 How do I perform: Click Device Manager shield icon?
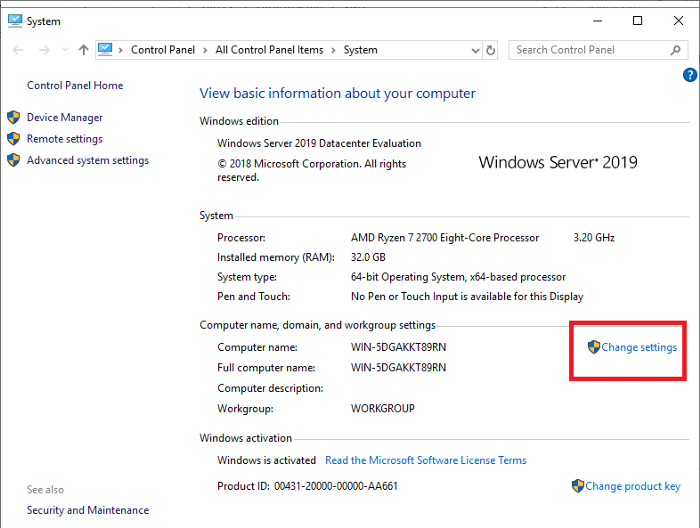(x=14, y=117)
